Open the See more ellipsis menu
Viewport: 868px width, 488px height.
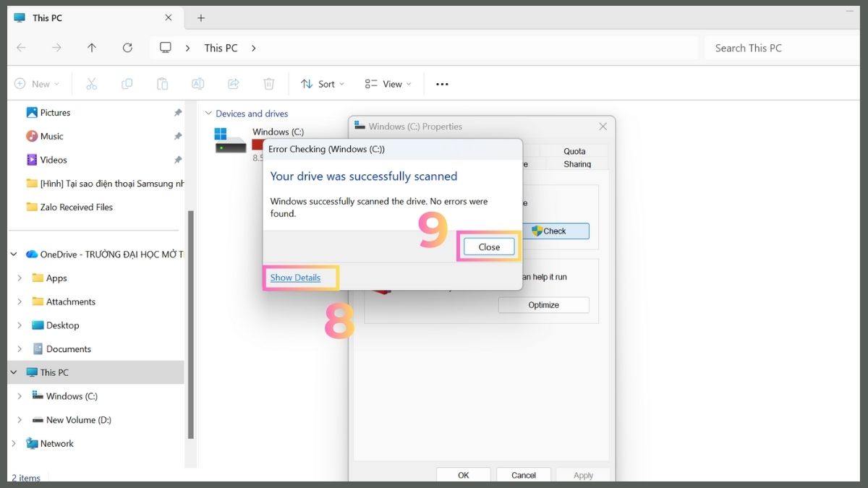point(442,84)
